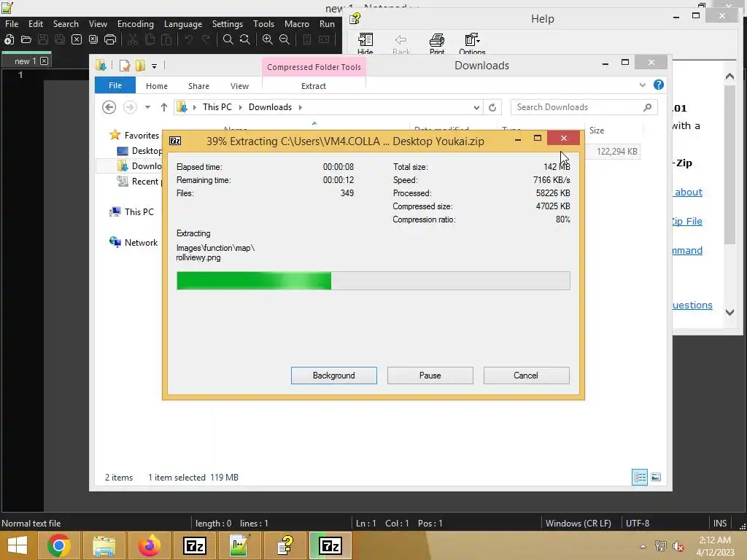Viewport: 747px width, 560px height.
Task: Click Properties quick-access icon in Downloads window
Action: tap(124, 66)
